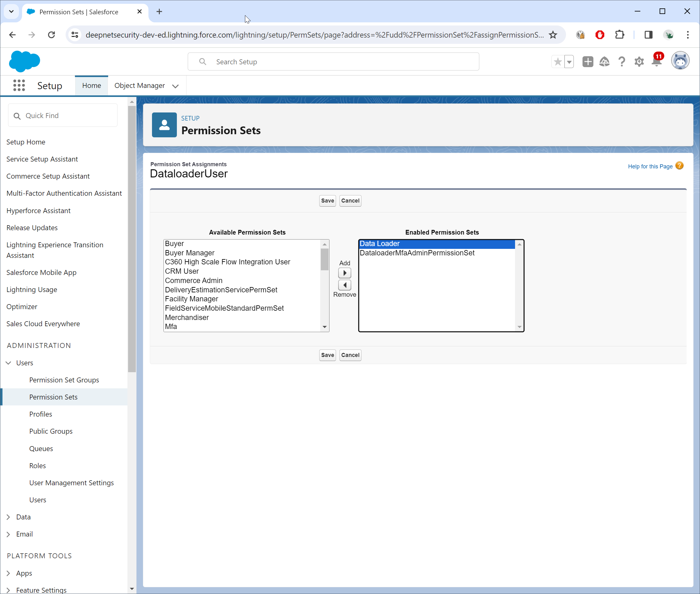Click the notifications bell icon

click(x=656, y=62)
